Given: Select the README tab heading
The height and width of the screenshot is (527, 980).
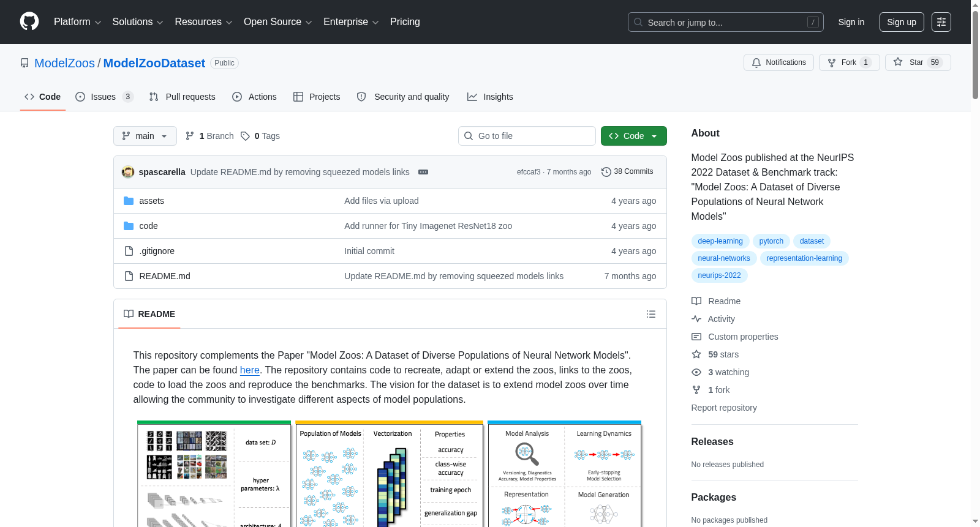Looking at the screenshot, I should [149, 314].
